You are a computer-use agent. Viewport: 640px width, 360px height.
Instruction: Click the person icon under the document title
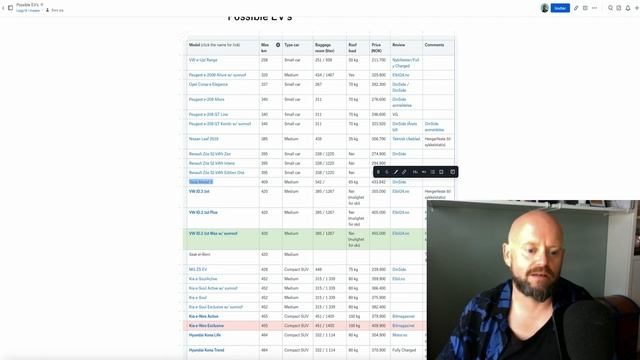pyautogui.click(x=47, y=10)
